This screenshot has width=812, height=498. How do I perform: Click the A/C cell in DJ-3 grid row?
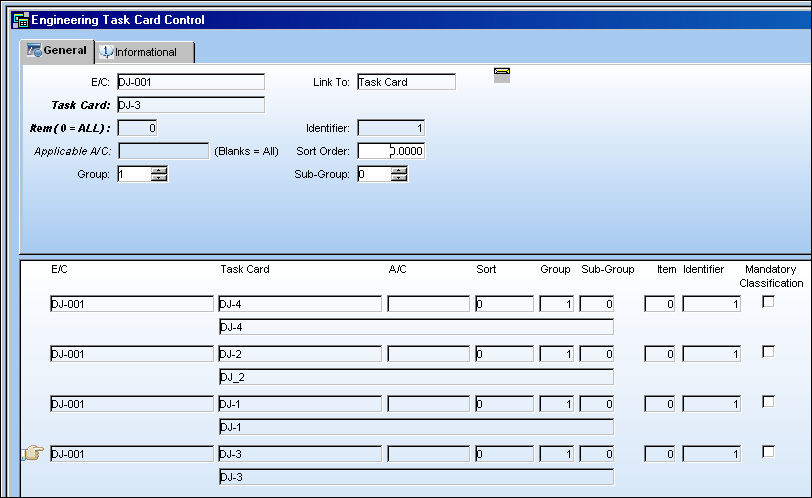[428, 454]
